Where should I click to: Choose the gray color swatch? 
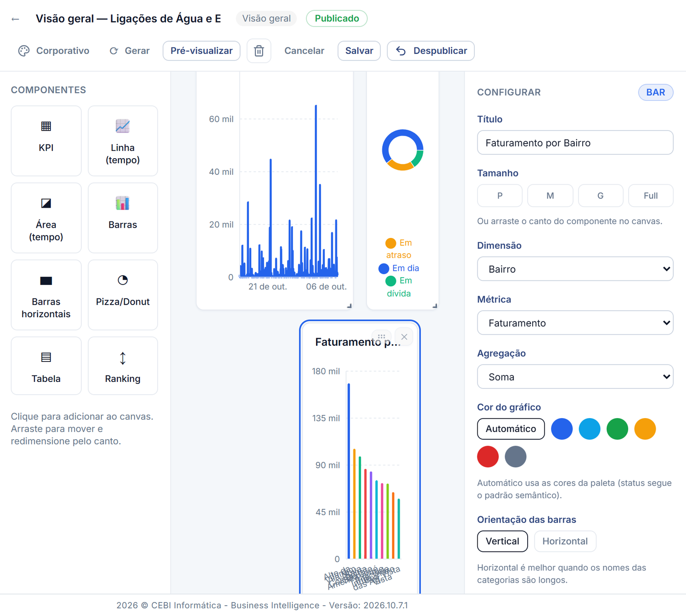515,456
